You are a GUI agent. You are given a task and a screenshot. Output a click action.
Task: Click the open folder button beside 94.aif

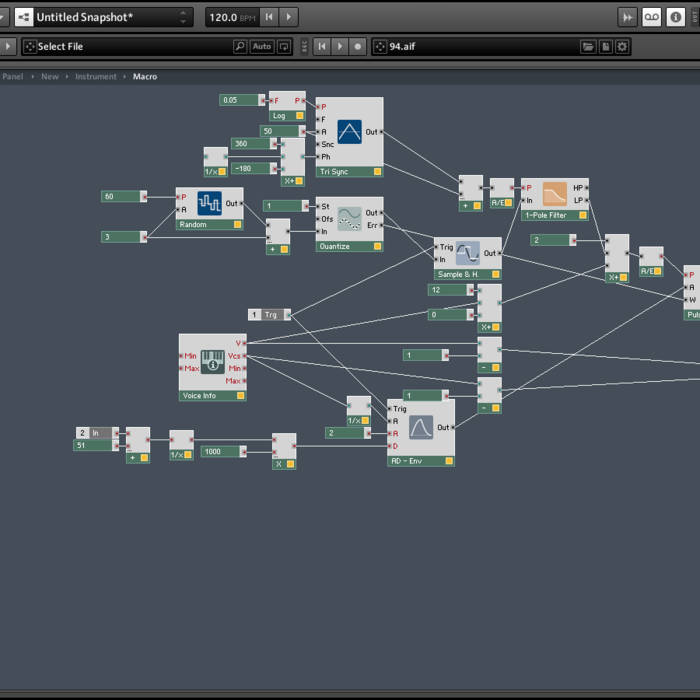pos(588,46)
